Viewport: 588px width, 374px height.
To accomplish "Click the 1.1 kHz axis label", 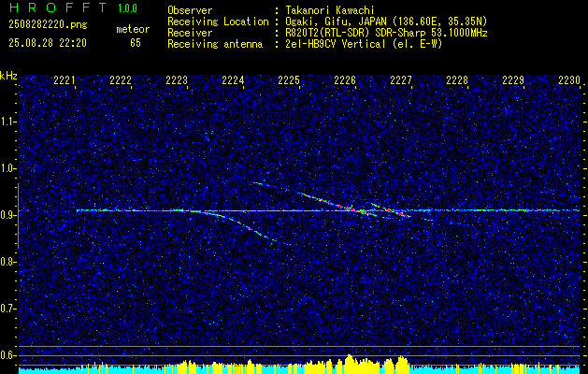I will click(x=8, y=122).
